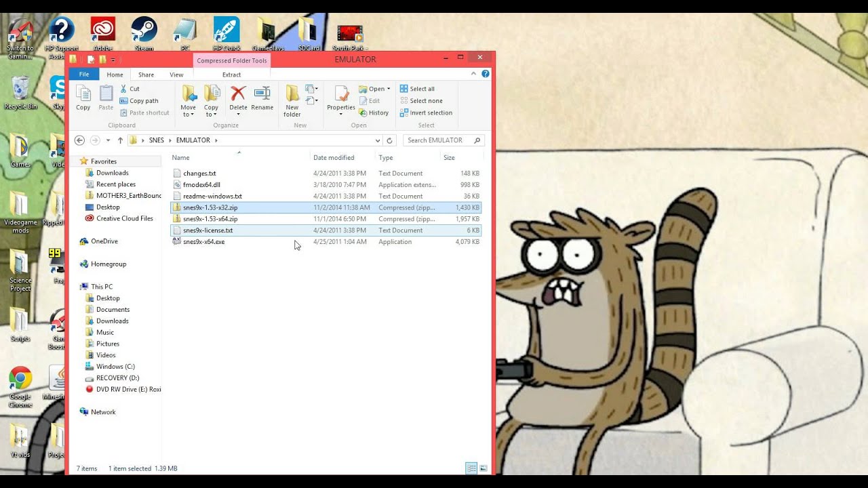Click the red X Delete icon

point(238,93)
